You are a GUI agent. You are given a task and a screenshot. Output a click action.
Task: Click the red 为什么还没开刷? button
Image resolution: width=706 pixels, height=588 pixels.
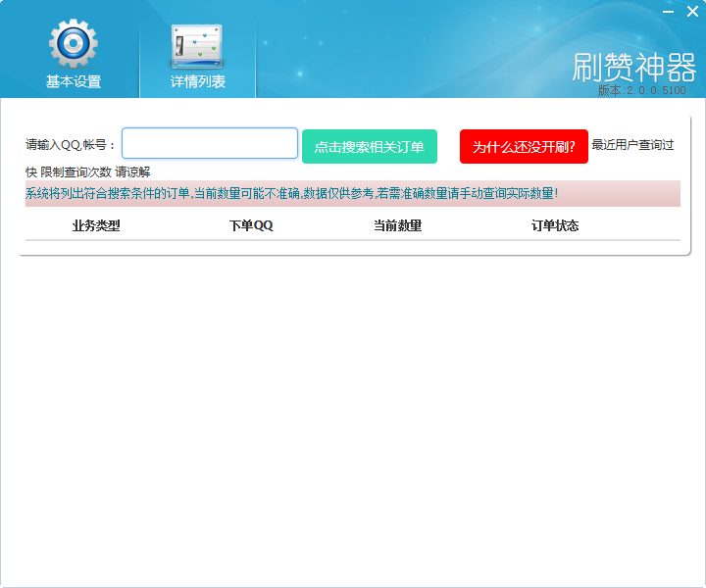[x=524, y=147]
